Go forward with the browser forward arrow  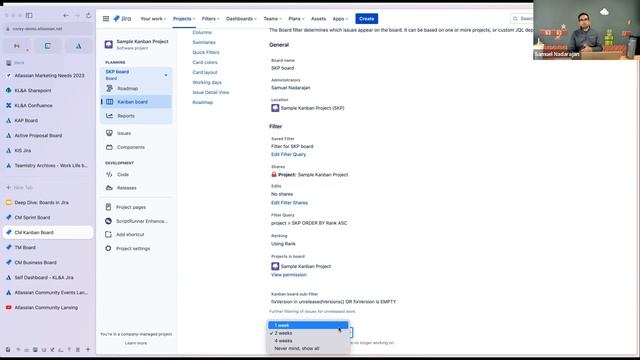click(77, 16)
